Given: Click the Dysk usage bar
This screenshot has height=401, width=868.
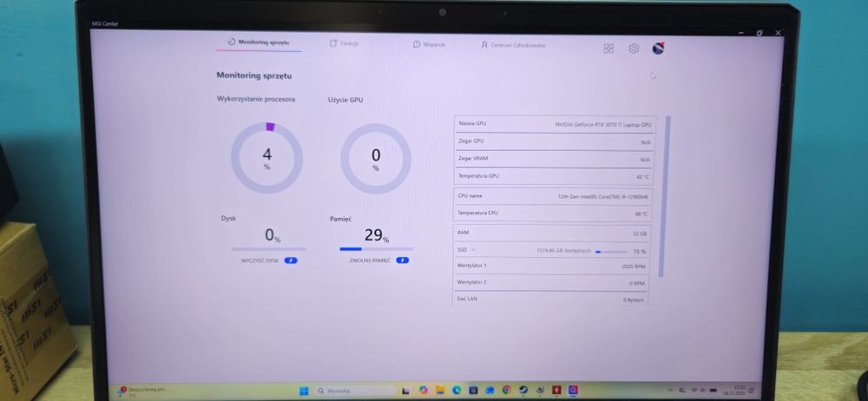Looking at the screenshot, I should click(268, 249).
